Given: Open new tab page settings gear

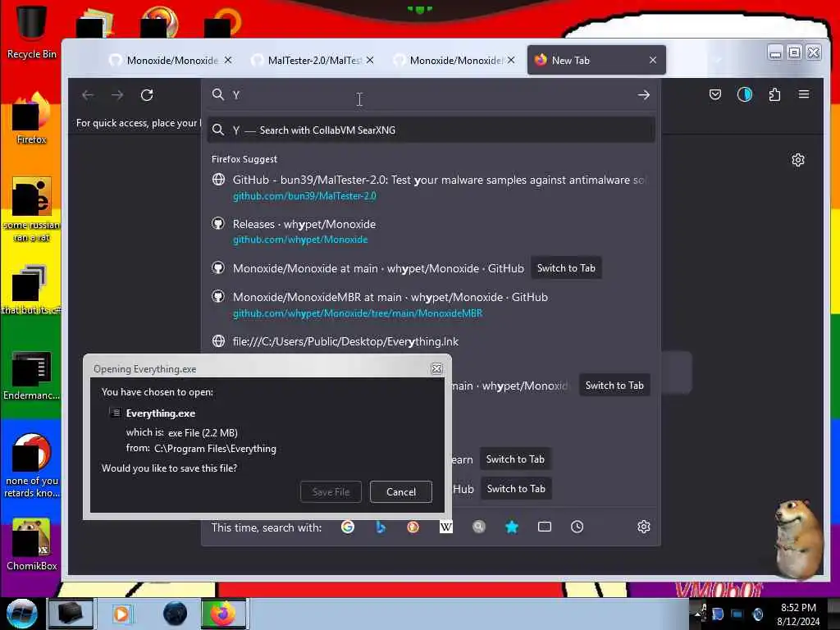Looking at the screenshot, I should [x=797, y=160].
